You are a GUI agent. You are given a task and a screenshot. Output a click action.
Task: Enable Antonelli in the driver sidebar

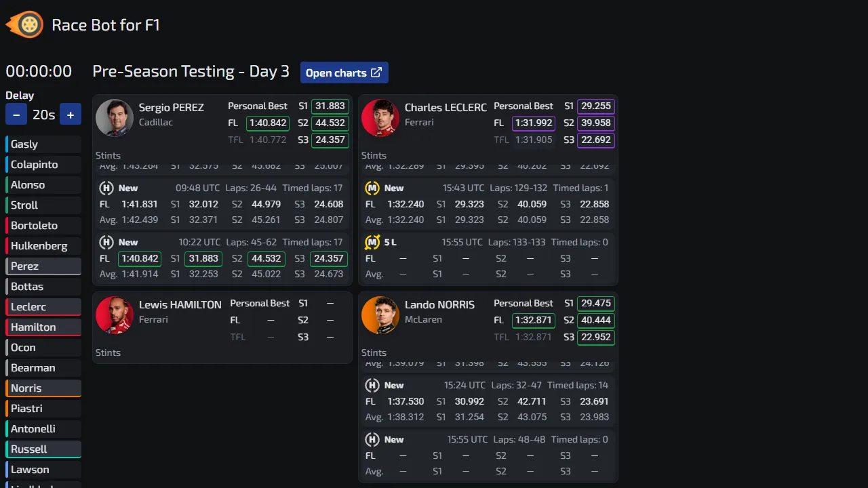[43, 428]
